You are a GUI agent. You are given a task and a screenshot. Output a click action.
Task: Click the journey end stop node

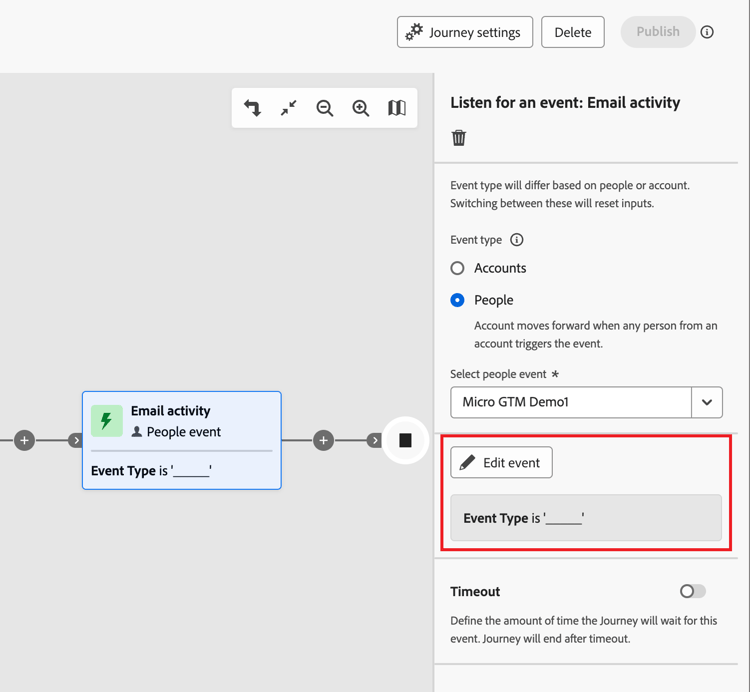(x=405, y=440)
